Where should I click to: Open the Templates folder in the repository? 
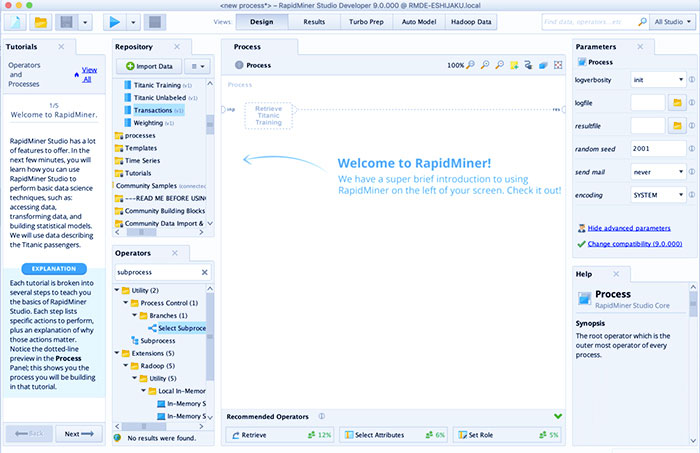tap(136, 148)
